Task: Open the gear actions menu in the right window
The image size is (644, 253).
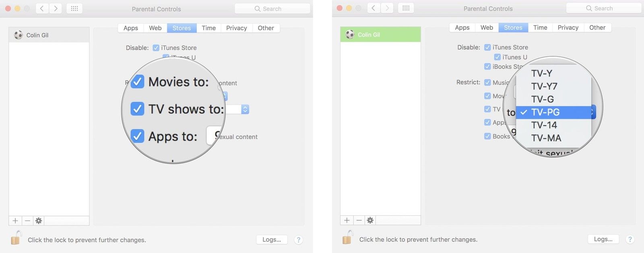Action: [370, 220]
